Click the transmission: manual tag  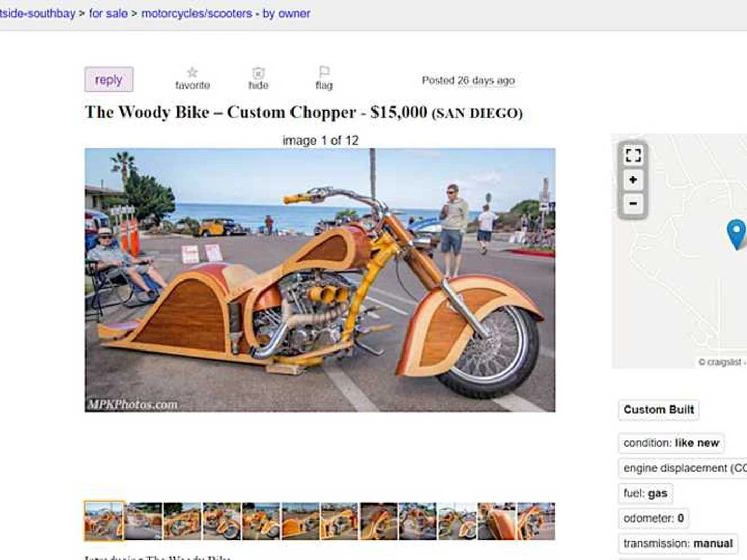click(x=678, y=543)
